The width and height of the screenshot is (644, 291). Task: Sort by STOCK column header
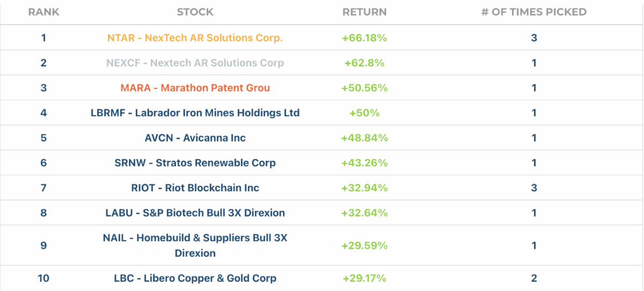pos(195,12)
